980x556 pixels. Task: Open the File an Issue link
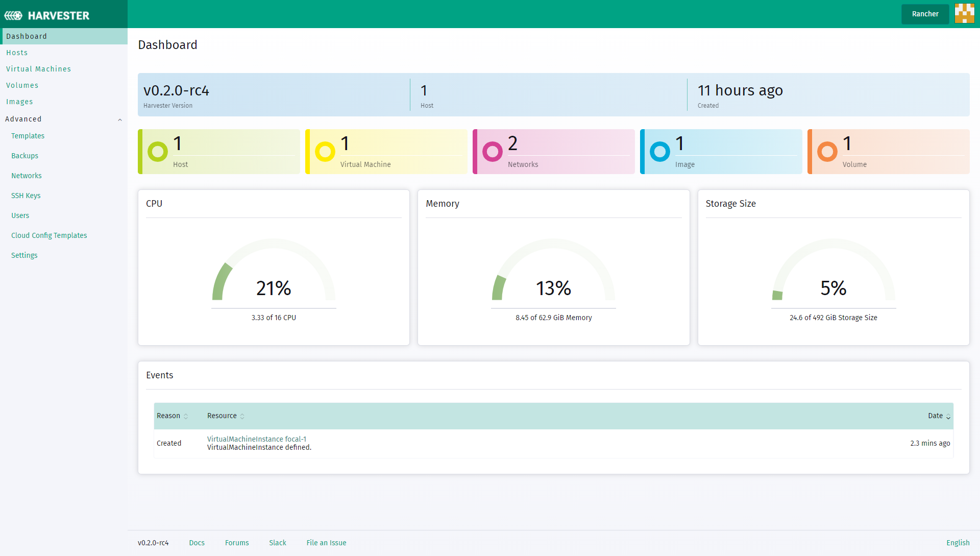(326, 543)
